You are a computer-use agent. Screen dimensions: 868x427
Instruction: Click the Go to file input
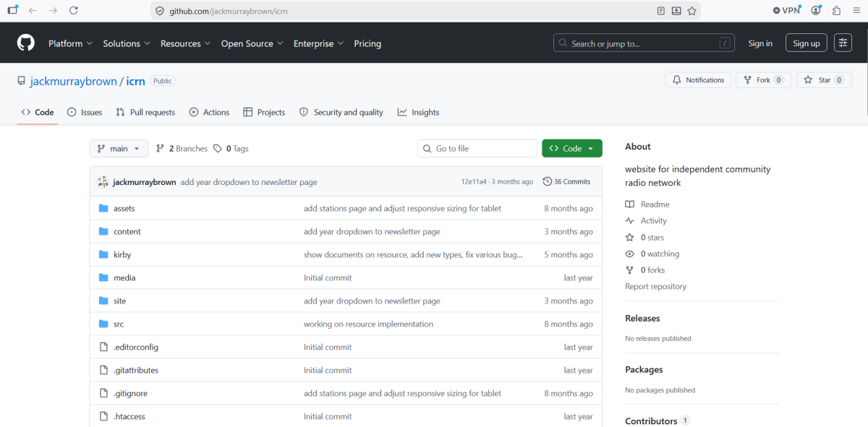(477, 149)
